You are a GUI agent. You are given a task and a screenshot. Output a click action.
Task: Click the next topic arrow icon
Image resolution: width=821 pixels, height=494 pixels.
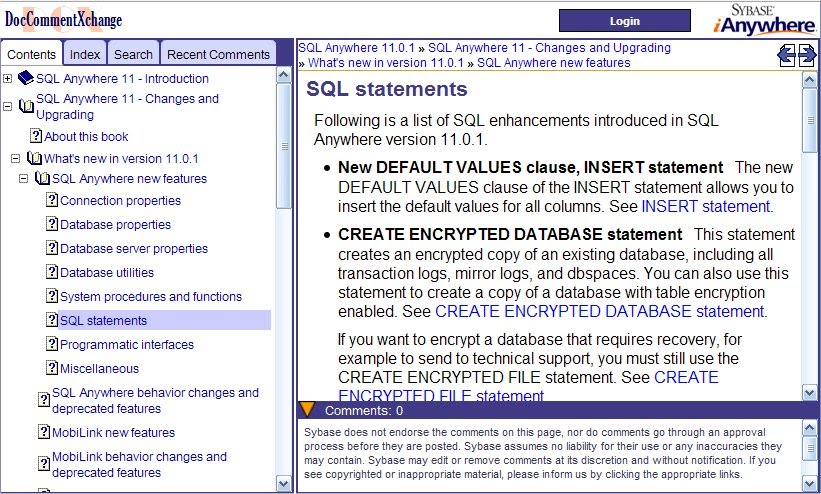tap(807, 55)
